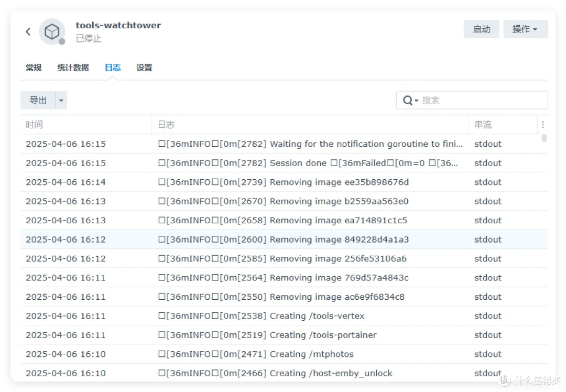Select log 'Creating /tools-vertex'
This screenshot has height=392, width=566.
(284, 316)
